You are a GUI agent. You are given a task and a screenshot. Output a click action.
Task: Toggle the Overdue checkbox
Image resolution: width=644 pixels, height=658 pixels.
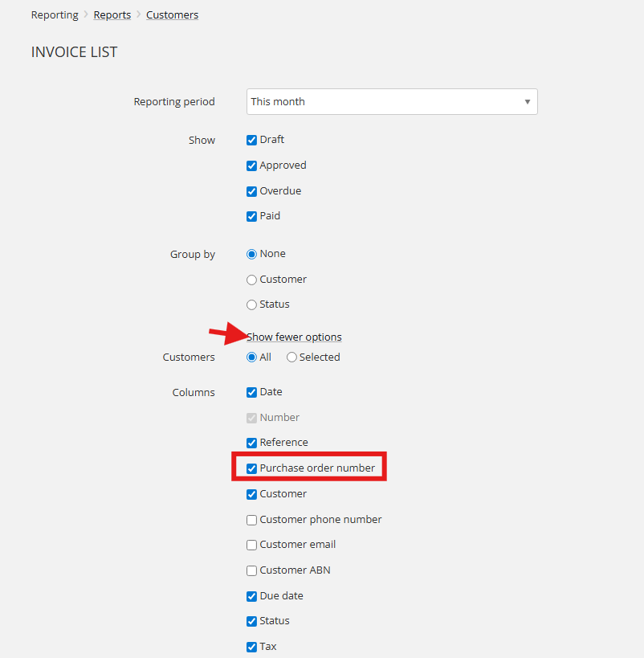click(251, 191)
